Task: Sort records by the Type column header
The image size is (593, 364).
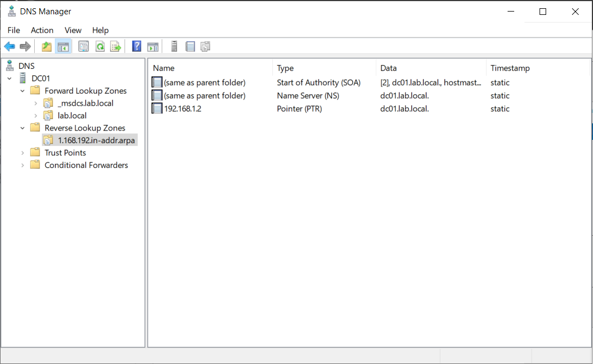Action: point(285,68)
